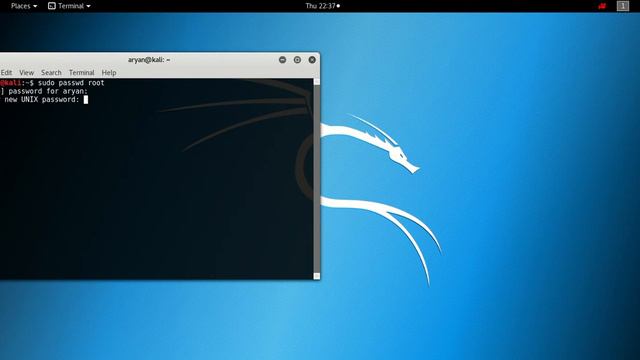Open the Help menu in terminal

point(109,73)
